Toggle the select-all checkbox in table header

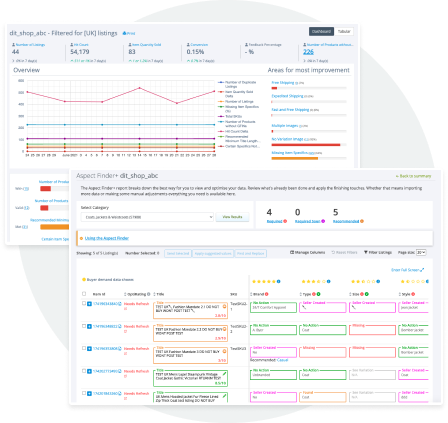tap(84, 294)
